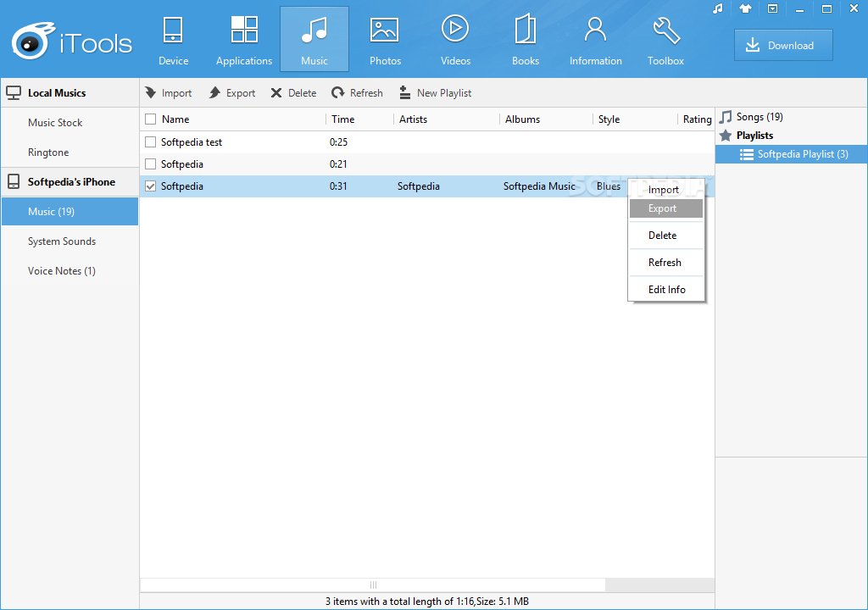Select Softpedia's iPhone in the sidebar
The height and width of the screenshot is (610, 868).
[70, 181]
